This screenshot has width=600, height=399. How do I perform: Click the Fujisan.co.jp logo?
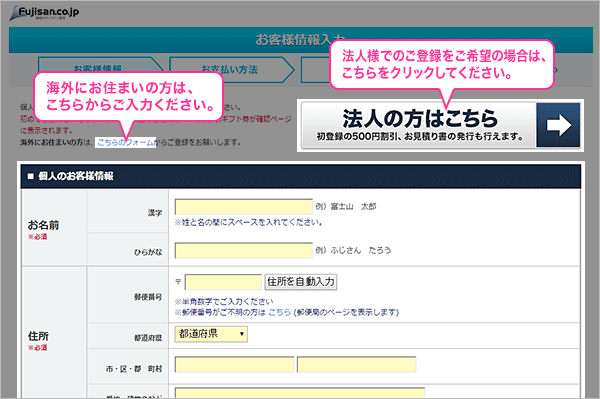tap(44, 13)
